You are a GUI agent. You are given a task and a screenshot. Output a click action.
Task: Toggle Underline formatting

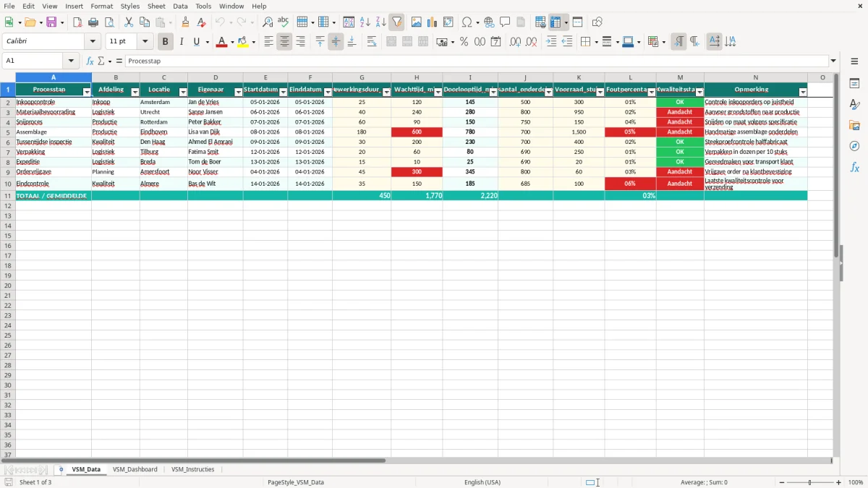(x=196, y=42)
